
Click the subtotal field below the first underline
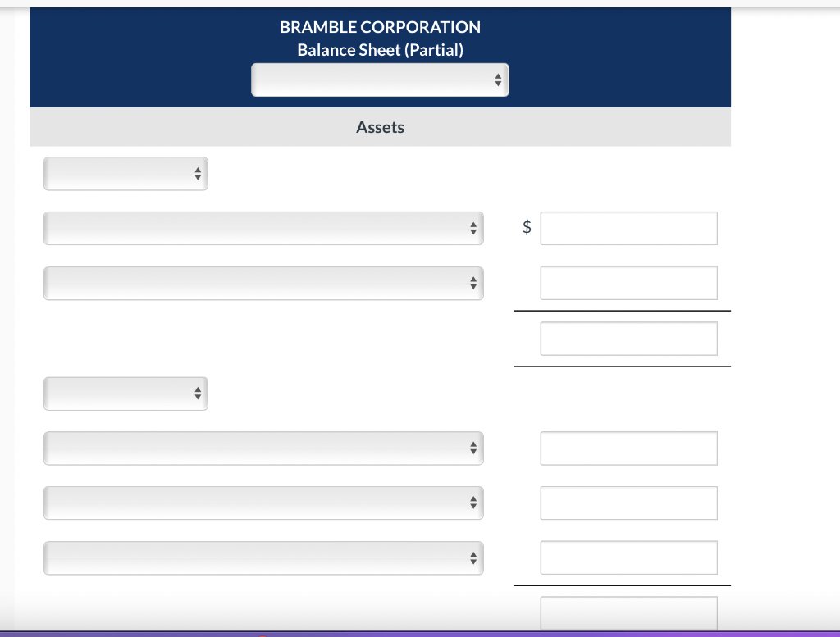[x=628, y=338]
